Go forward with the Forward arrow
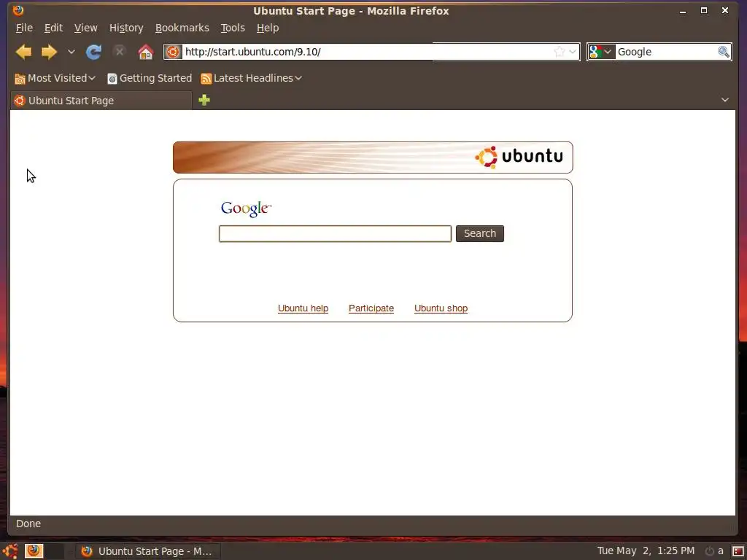The width and height of the screenshot is (747, 560). (x=49, y=52)
